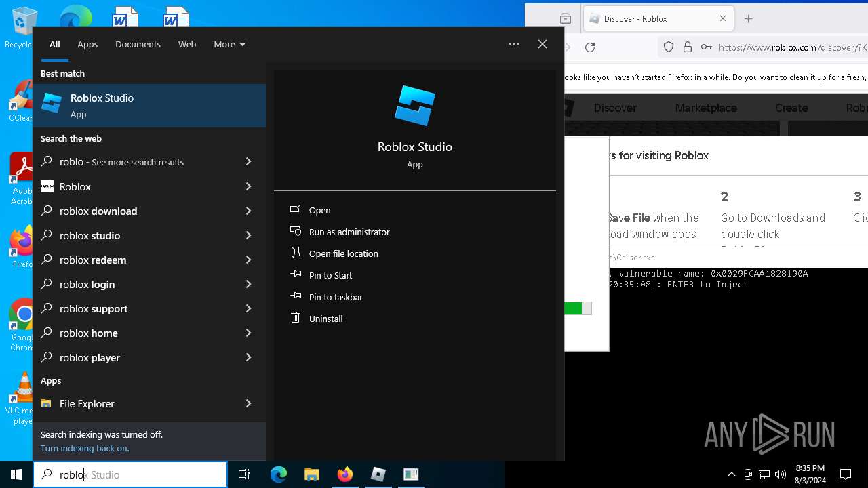The width and height of the screenshot is (868, 488).
Task: Open the notification center icon
Action: pyautogui.click(x=846, y=474)
